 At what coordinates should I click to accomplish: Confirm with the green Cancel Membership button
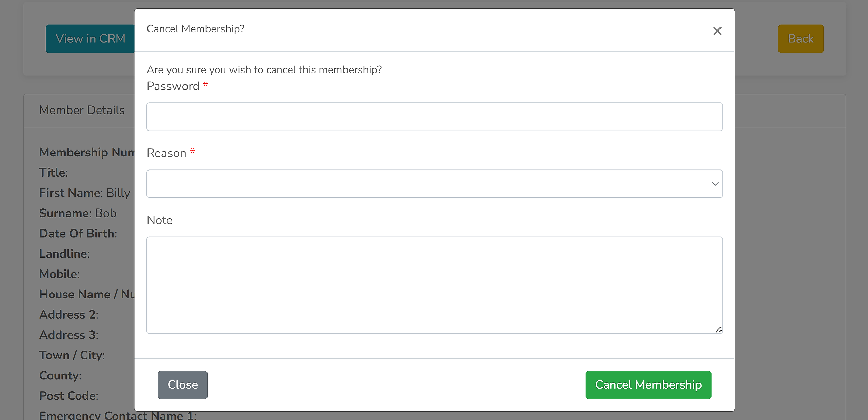coord(648,385)
